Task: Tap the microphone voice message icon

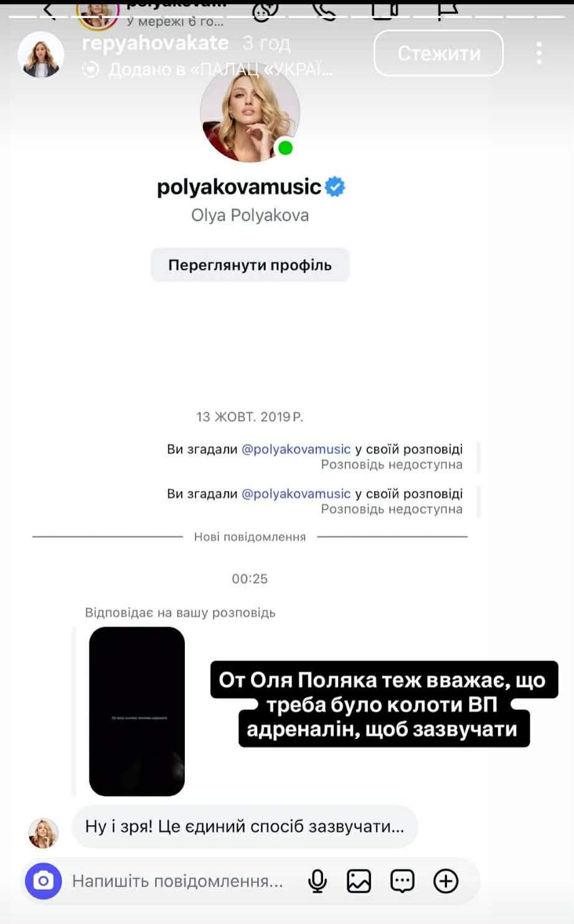Action: (x=318, y=881)
